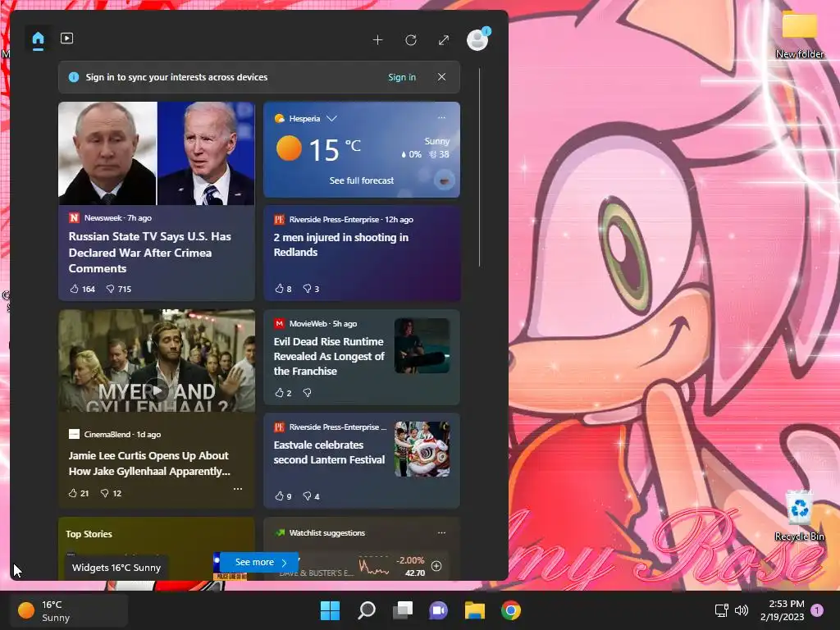Open Jamie Lee Curtis article headline

coord(149,463)
